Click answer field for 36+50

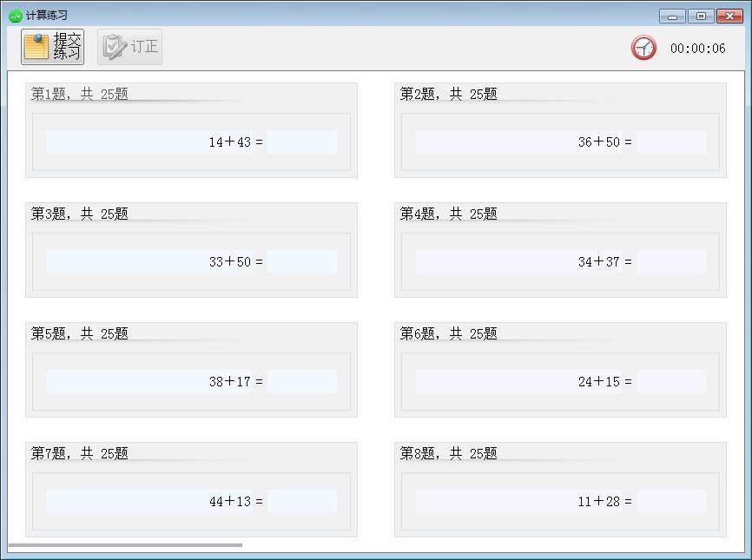tap(670, 142)
